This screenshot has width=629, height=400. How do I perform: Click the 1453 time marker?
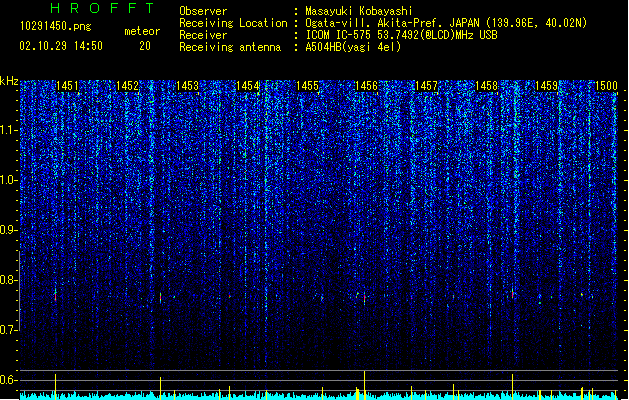(187, 86)
